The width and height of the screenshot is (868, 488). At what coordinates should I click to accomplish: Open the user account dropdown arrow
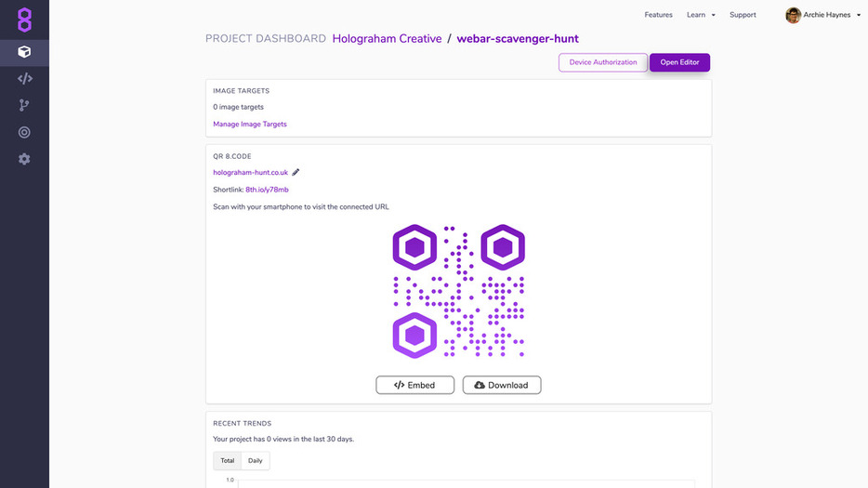pos(859,15)
